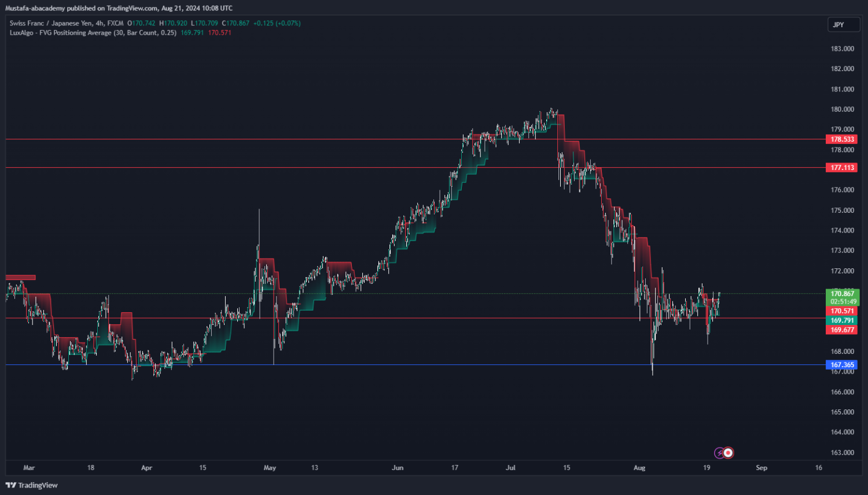The image size is (868, 495).
Task: Click the low value L170.709
Action: pyautogui.click(x=204, y=23)
